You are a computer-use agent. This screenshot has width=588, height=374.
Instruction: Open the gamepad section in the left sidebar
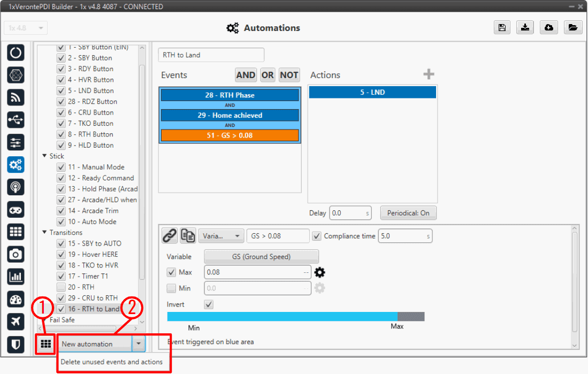click(16, 209)
